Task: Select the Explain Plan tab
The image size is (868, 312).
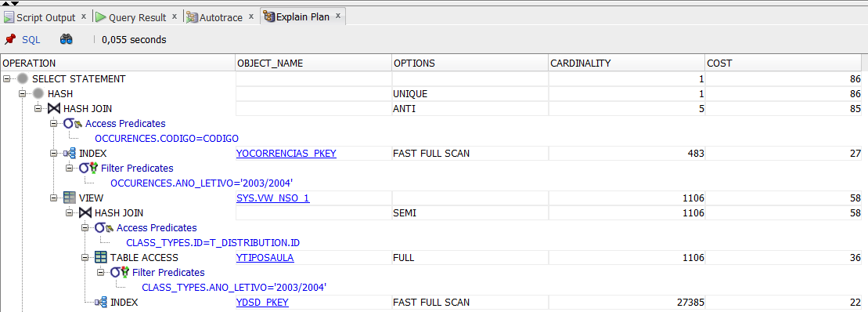Action: pos(303,17)
